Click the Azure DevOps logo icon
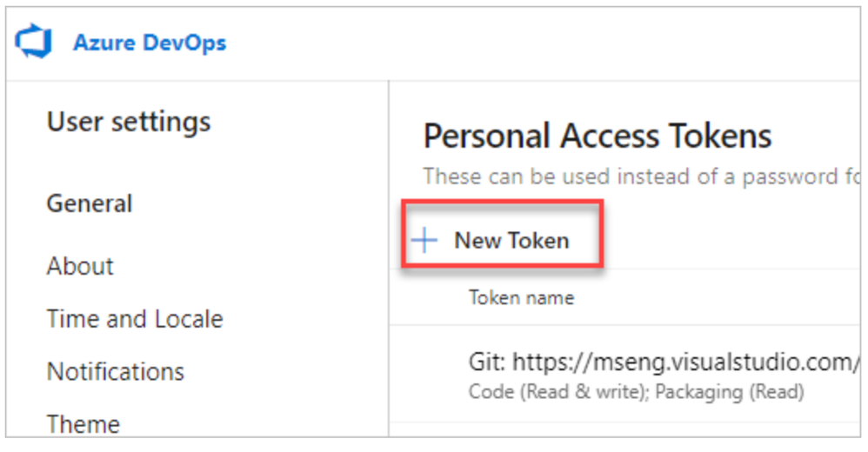Screen dimensions: 868x452 [34, 43]
